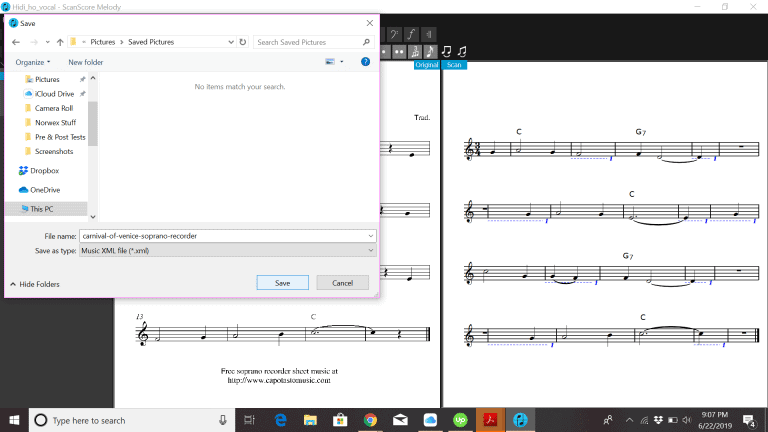The image size is (768, 432).
Task: Open iCloud app from taskbar
Action: [x=430, y=420]
